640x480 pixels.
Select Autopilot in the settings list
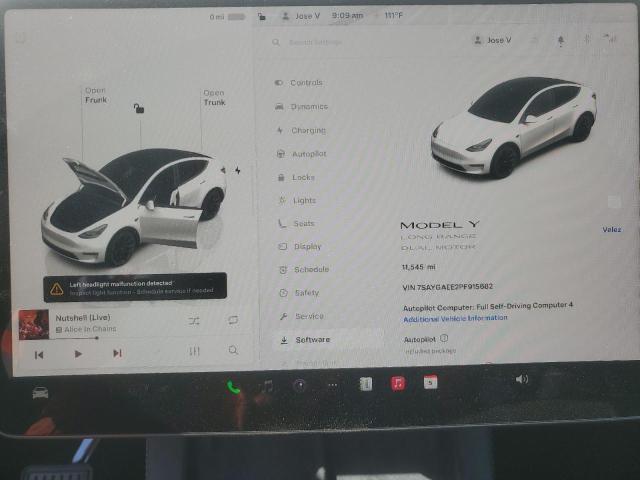click(x=302, y=154)
